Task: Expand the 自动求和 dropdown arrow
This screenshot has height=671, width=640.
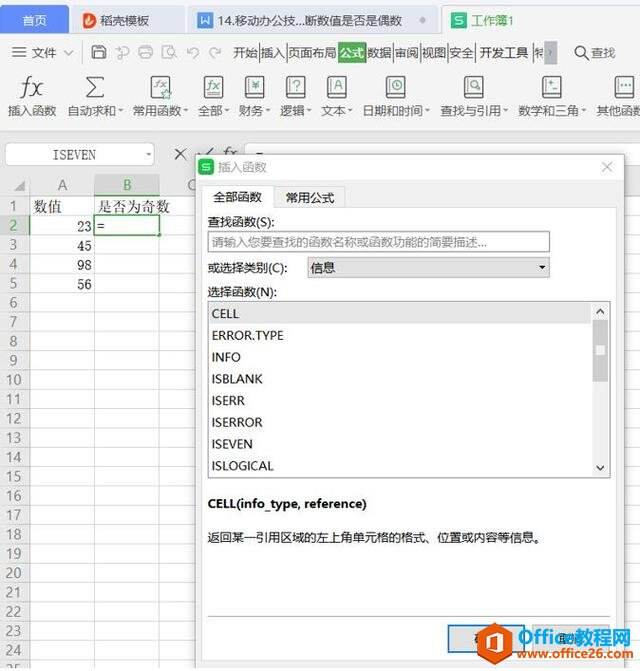Action: (x=121, y=111)
